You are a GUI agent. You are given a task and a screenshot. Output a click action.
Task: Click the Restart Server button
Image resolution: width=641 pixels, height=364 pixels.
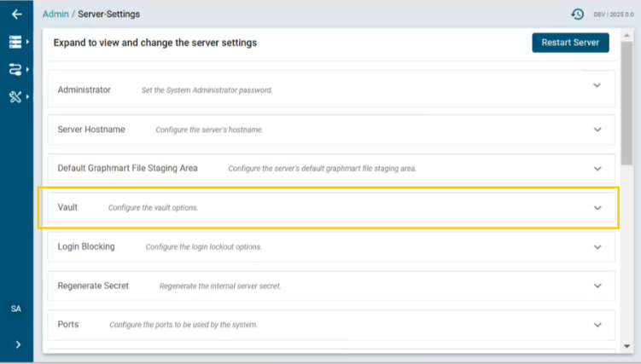(x=570, y=43)
